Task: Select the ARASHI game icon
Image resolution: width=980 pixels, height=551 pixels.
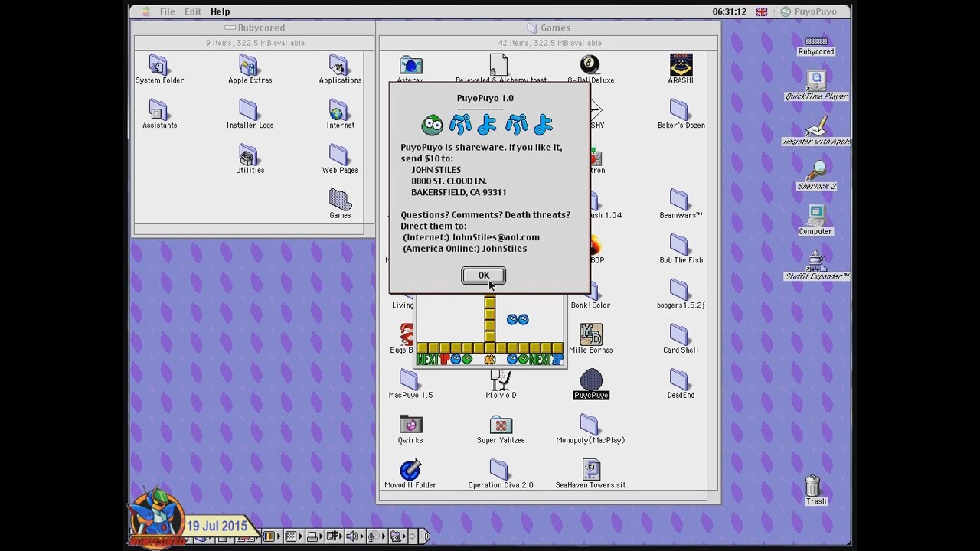Action: coord(681,70)
